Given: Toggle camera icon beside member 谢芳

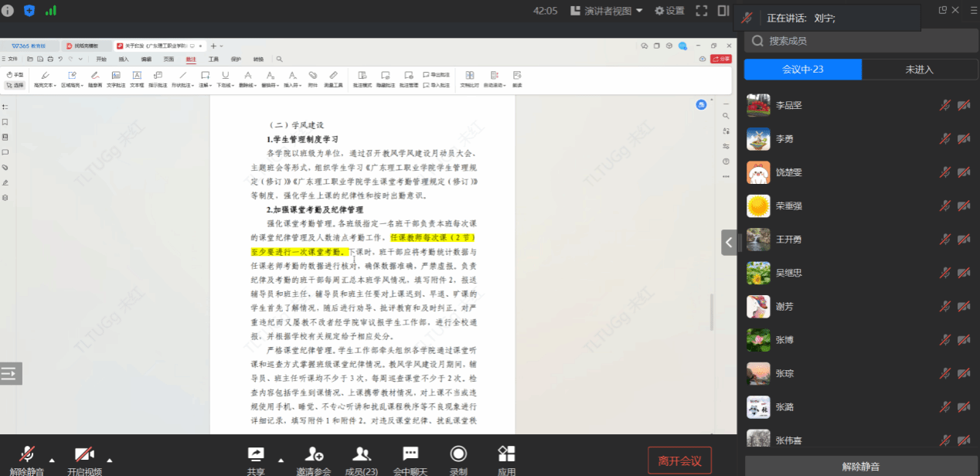Looking at the screenshot, I should click(x=964, y=306).
